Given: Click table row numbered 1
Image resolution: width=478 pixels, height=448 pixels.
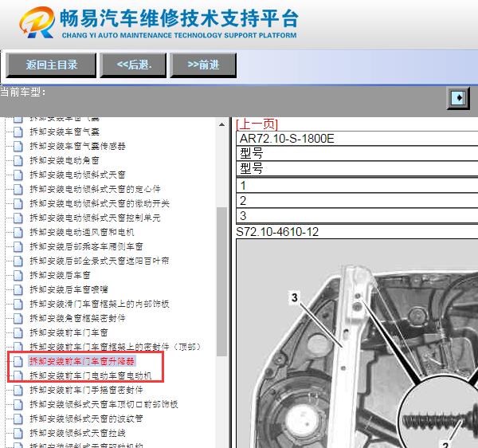Looking at the screenshot, I should [x=357, y=186].
